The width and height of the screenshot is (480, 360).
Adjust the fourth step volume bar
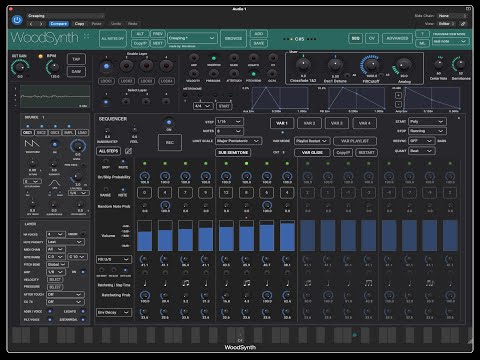tap(206, 235)
